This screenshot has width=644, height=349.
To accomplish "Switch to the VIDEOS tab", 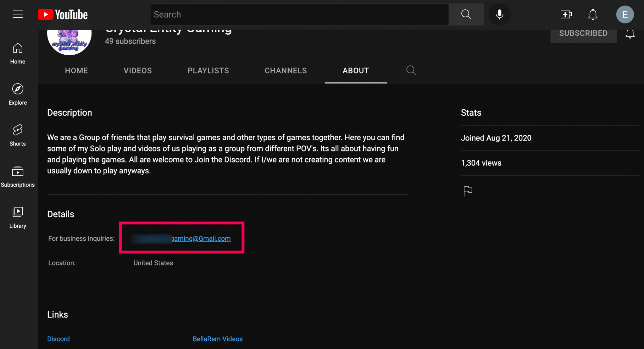I will (x=137, y=70).
